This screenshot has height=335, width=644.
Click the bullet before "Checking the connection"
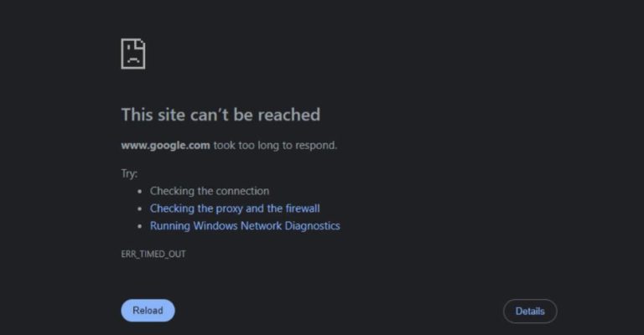tap(140, 192)
